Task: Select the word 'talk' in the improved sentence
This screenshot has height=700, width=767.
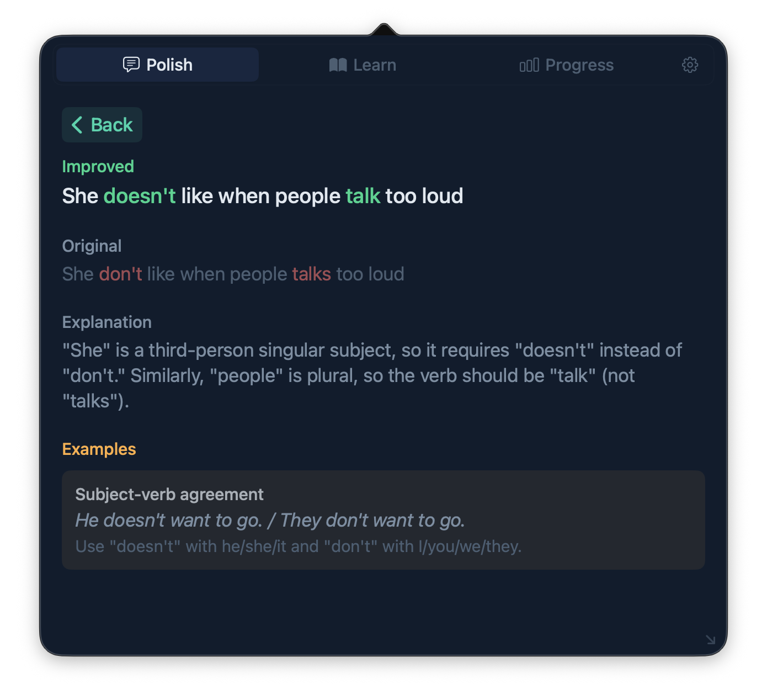Action: click(363, 196)
